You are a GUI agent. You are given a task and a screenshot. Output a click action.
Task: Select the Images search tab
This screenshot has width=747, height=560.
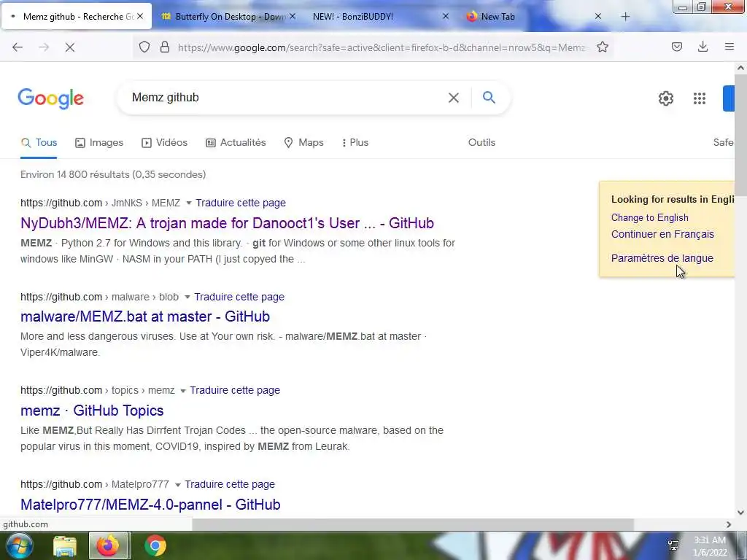99,142
